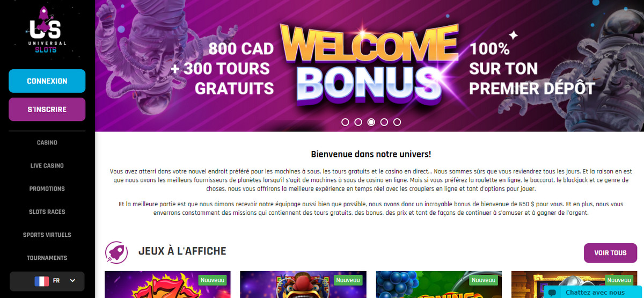Open the Casino menu item
This screenshot has height=298, width=644.
(x=47, y=143)
